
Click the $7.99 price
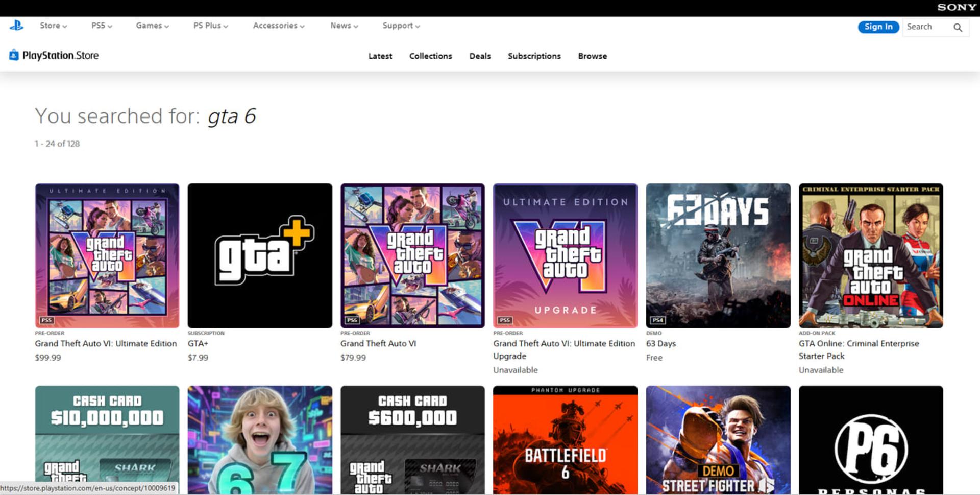(198, 358)
